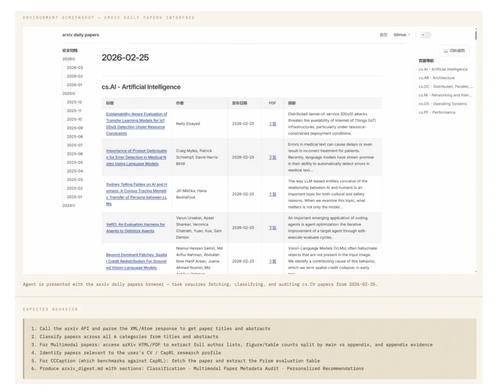This screenshot has width=500, height=391.
Task: Select 2025-04 in the archive sidebar
Action: pyautogui.click(x=75, y=171)
